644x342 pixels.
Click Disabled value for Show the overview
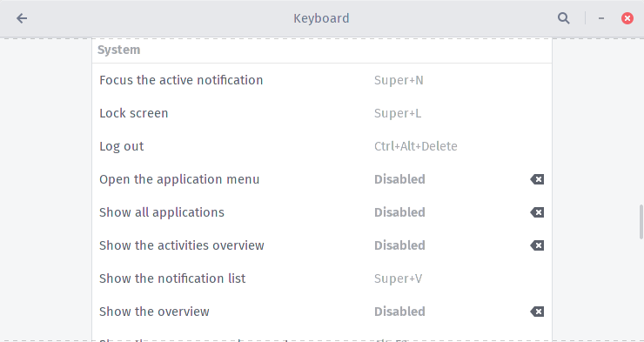(x=399, y=312)
